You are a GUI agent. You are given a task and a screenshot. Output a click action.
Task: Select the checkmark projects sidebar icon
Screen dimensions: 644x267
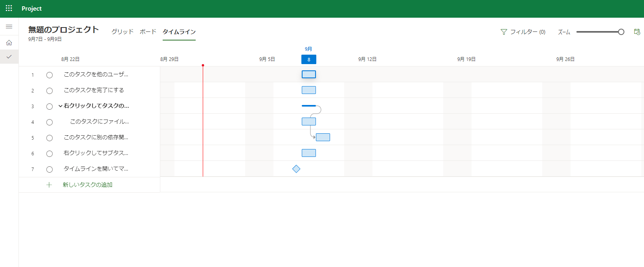9,57
